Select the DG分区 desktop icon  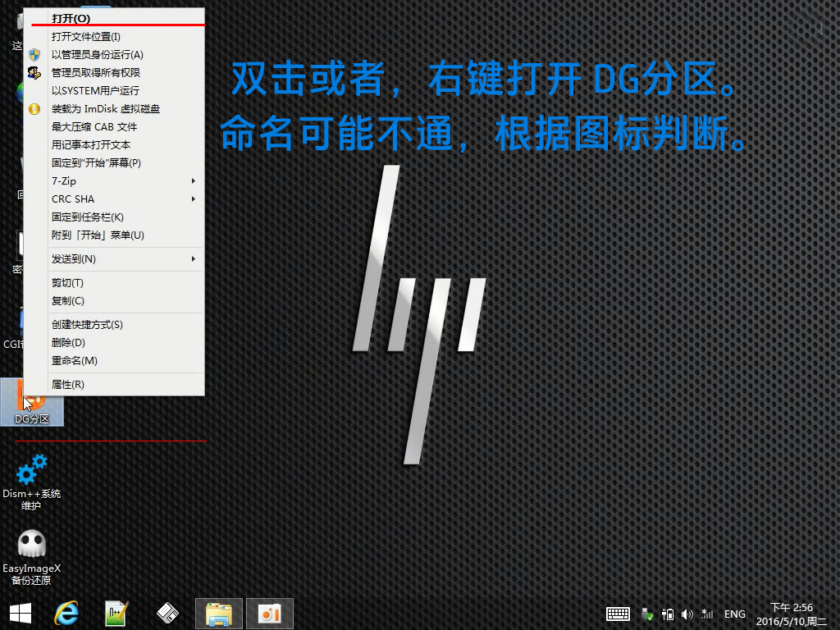(32, 402)
